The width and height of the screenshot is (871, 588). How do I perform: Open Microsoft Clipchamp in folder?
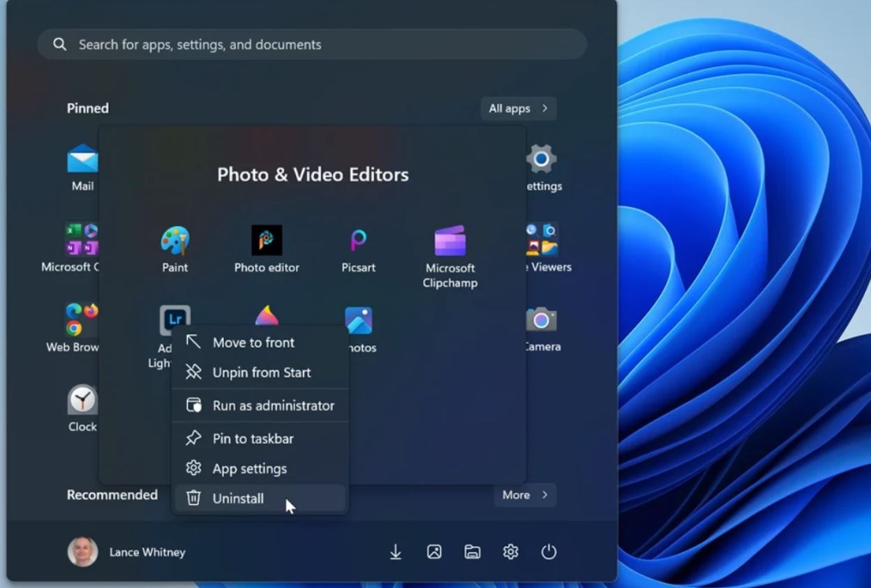[x=449, y=241]
